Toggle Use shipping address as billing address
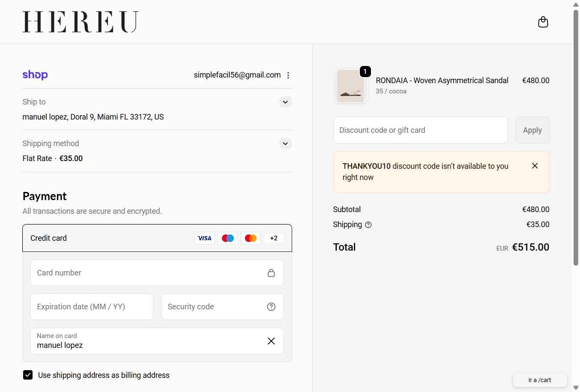 click(x=28, y=375)
